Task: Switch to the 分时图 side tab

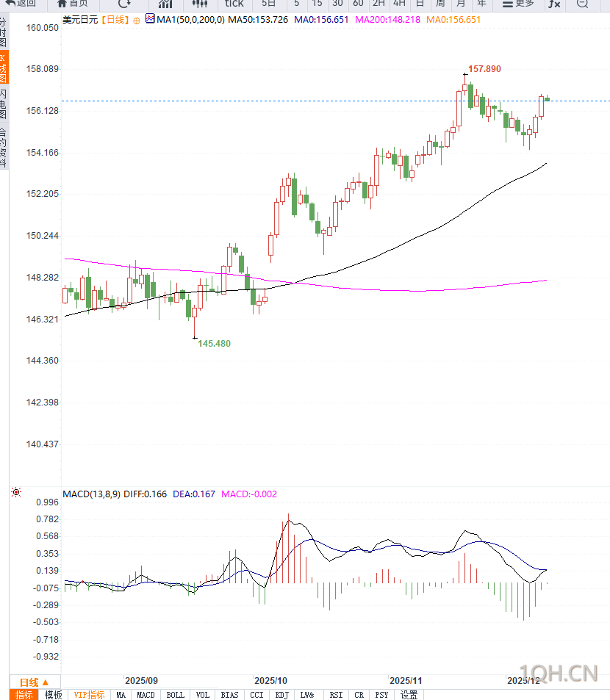Action: click(4, 32)
